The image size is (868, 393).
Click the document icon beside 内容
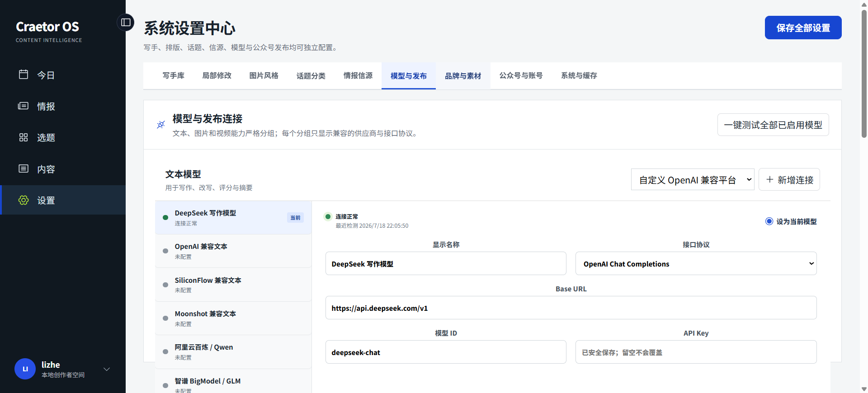24,168
